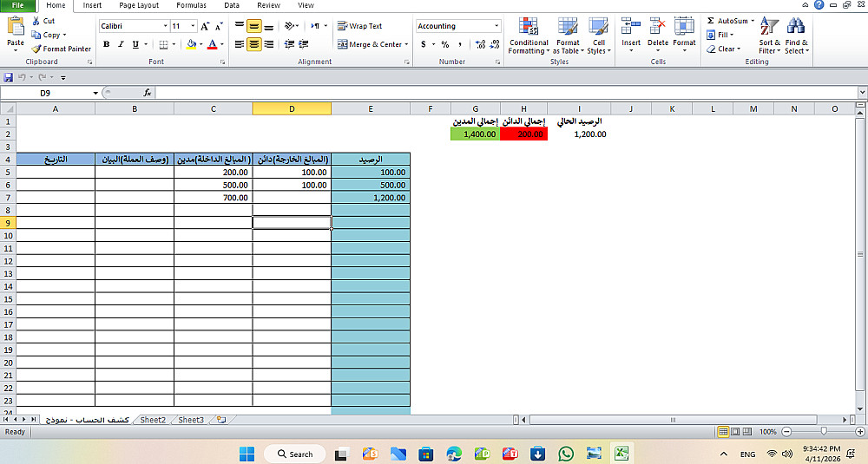
Task: Click the increase decimal icon
Action: point(480,44)
